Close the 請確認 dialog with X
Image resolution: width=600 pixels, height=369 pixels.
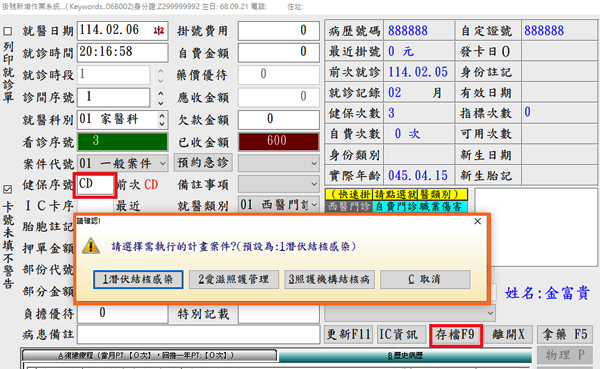tap(477, 221)
